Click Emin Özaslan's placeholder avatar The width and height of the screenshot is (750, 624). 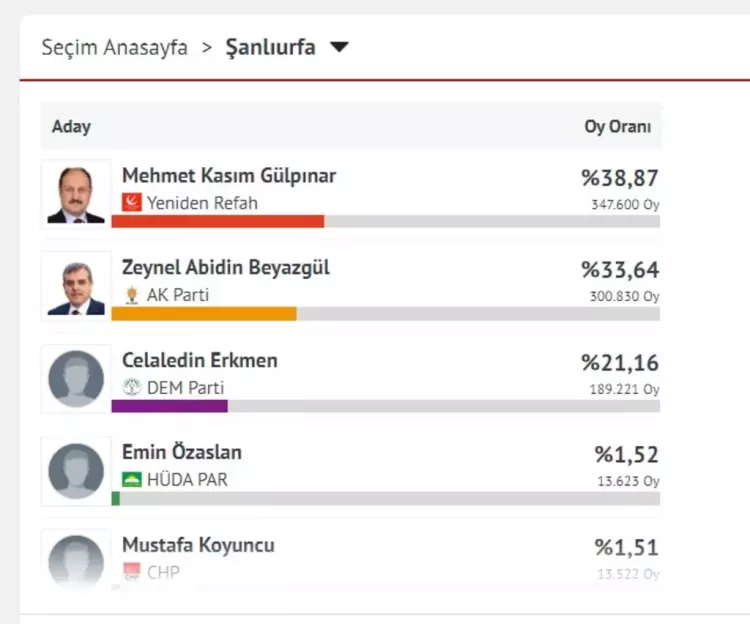click(76, 471)
